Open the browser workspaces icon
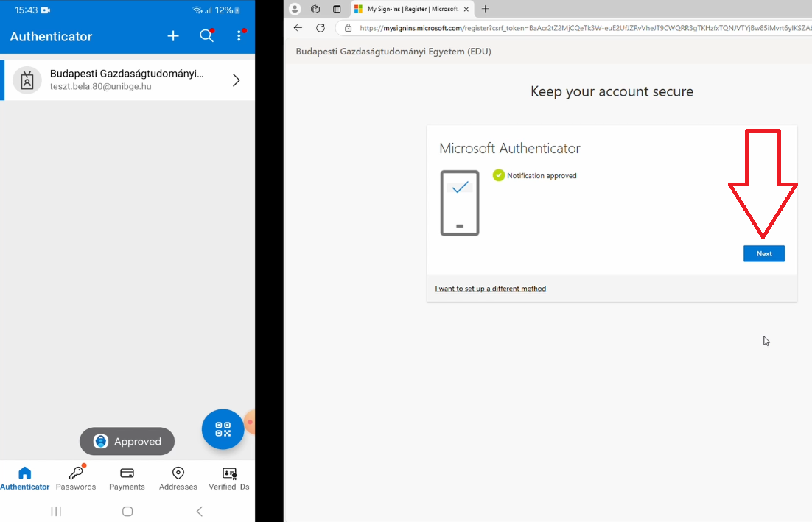 (315, 9)
